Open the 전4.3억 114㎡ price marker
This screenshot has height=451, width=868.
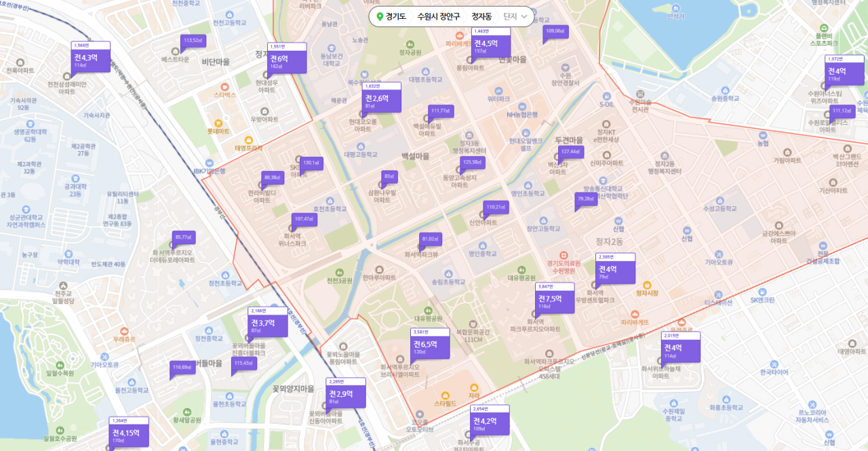coord(90,57)
